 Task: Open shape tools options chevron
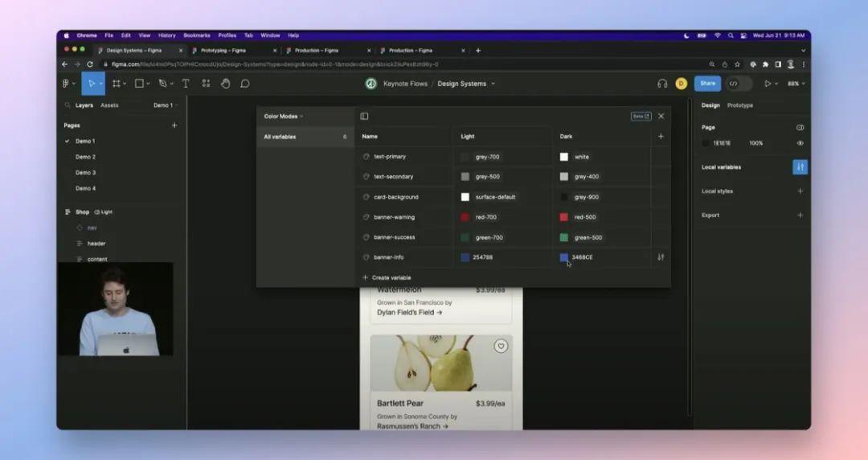point(148,84)
